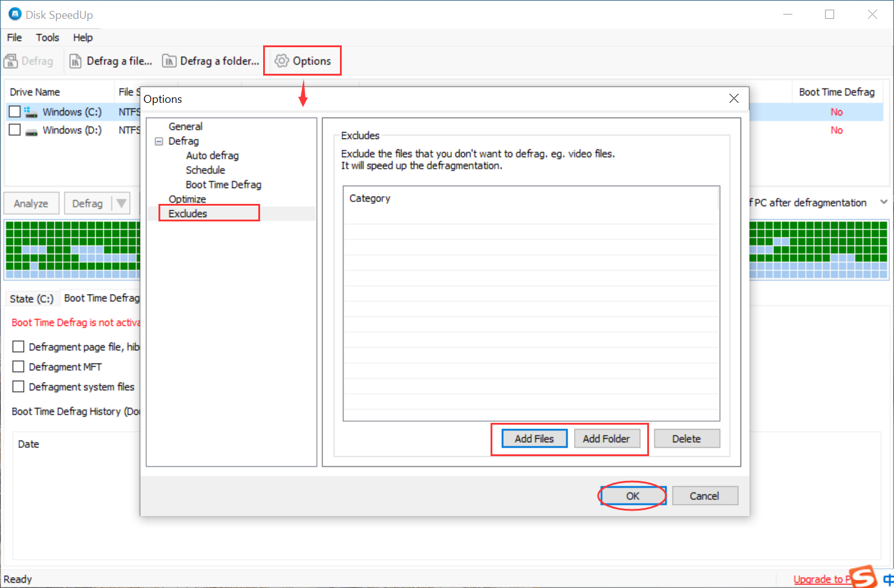The width and height of the screenshot is (894, 588).
Task: Open the Defrag button dropdown arrow
Action: pos(122,203)
